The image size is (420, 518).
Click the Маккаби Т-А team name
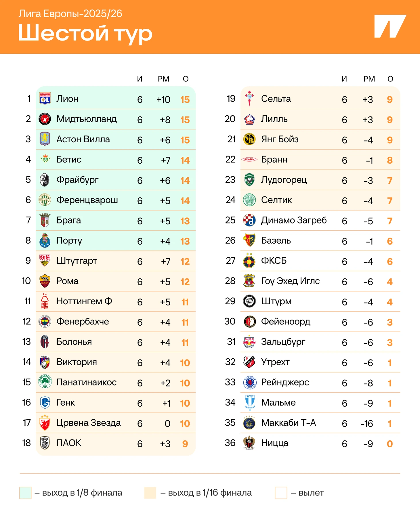[x=288, y=423]
